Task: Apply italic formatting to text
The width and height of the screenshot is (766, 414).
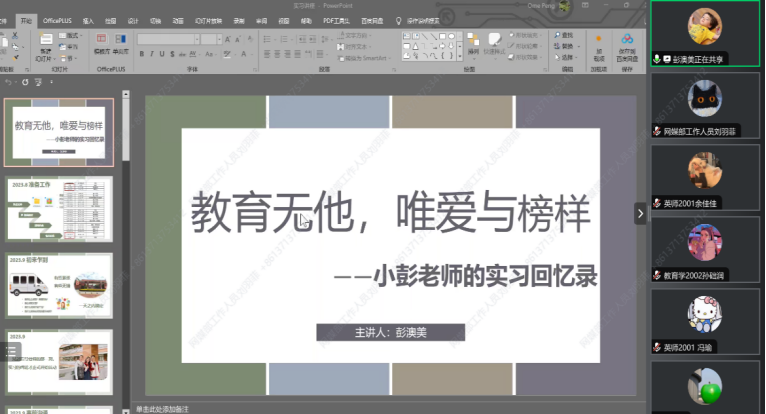Action: pos(149,53)
